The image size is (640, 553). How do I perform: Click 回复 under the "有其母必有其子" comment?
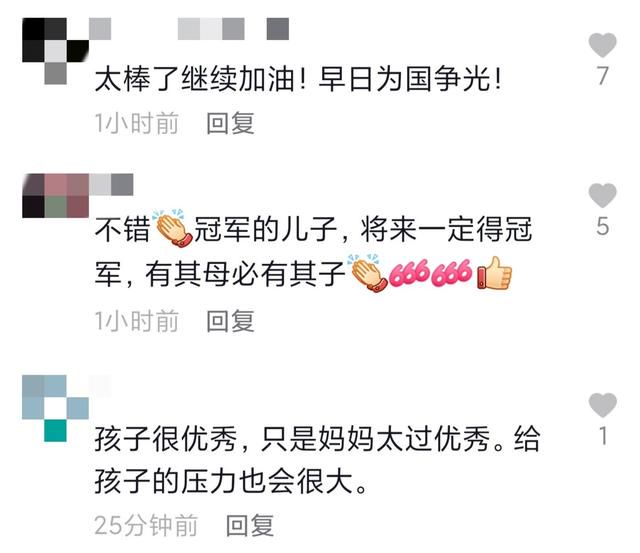230,321
